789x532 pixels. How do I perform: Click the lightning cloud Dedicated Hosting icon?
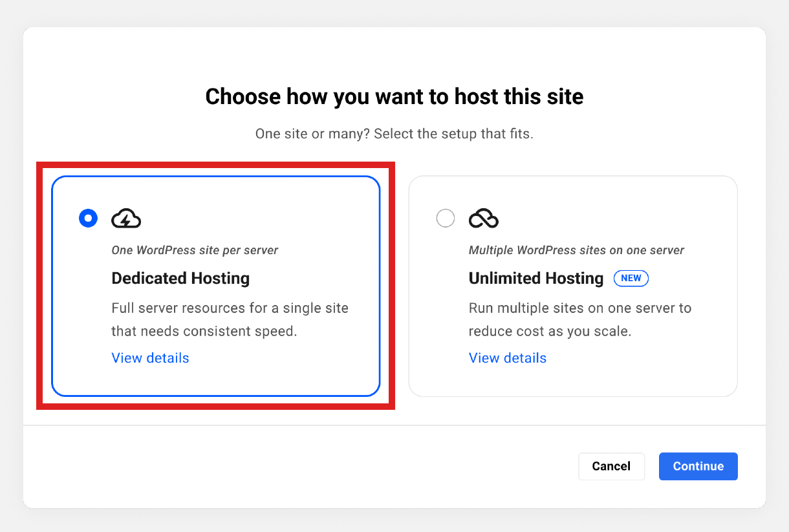[x=126, y=218]
